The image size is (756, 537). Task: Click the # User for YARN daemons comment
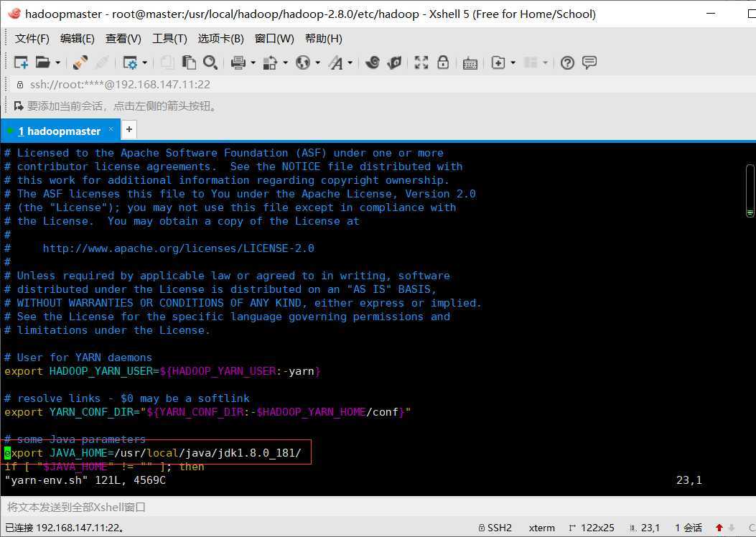click(x=78, y=358)
